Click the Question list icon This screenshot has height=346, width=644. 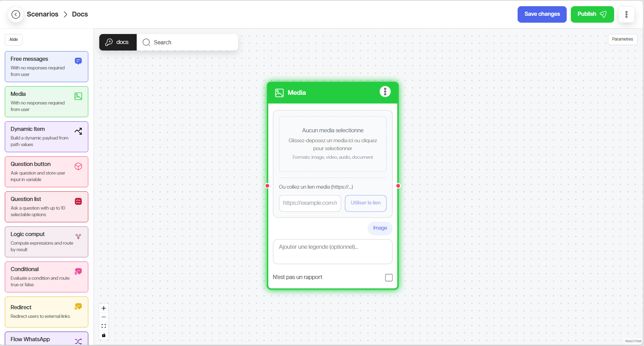(78, 201)
